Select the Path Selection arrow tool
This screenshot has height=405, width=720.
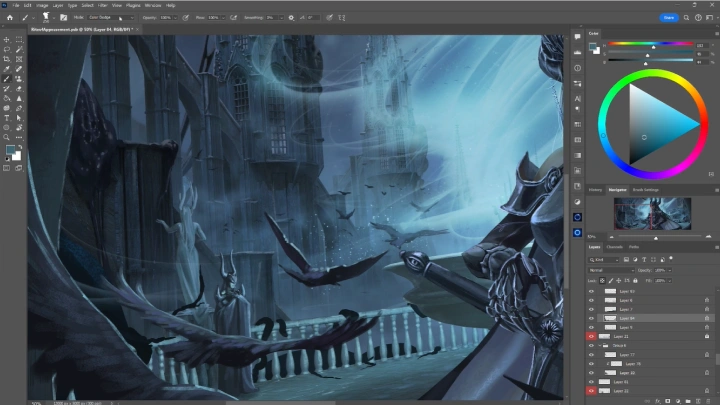[19, 118]
